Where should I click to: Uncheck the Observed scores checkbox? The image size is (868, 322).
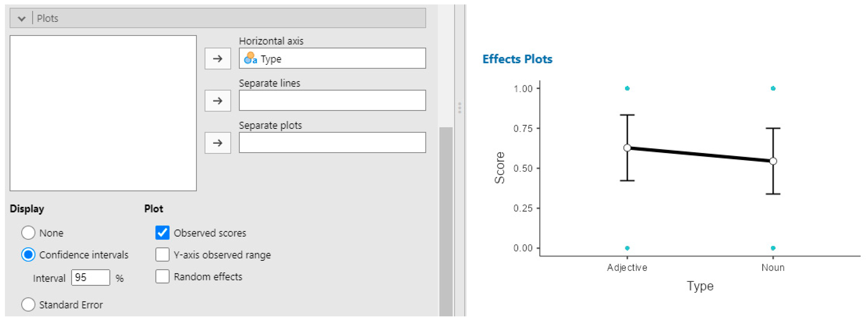click(x=162, y=233)
